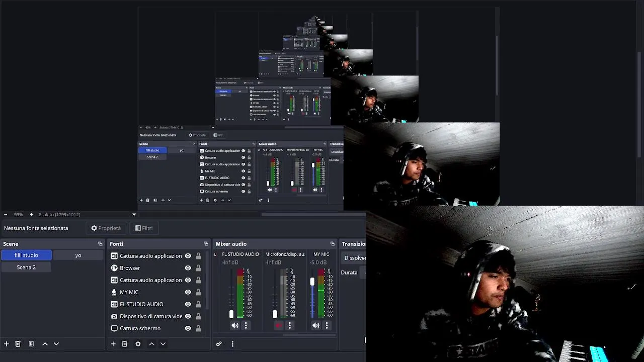Hide the Dispositivo di cattura video source
644x362 pixels.
tap(188, 316)
